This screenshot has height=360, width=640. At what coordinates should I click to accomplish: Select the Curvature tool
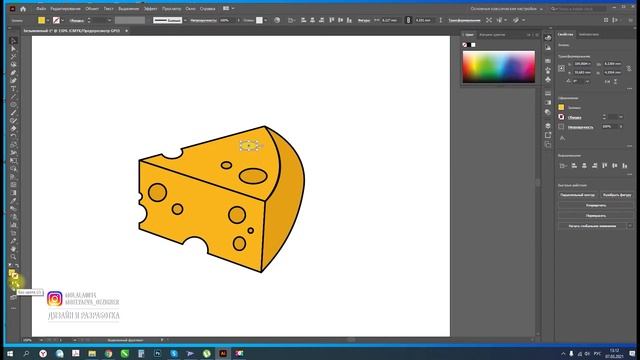(x=13, y=80)
